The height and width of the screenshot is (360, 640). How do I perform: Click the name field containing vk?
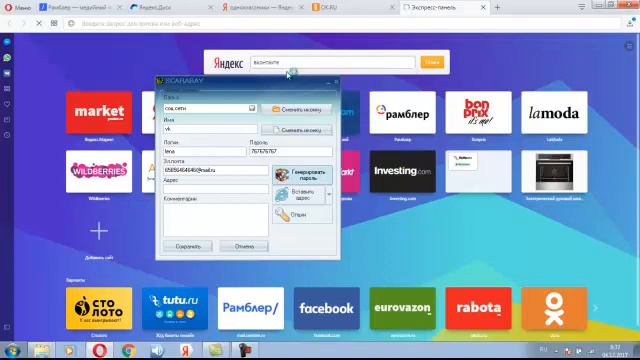[x=210, y=129]
